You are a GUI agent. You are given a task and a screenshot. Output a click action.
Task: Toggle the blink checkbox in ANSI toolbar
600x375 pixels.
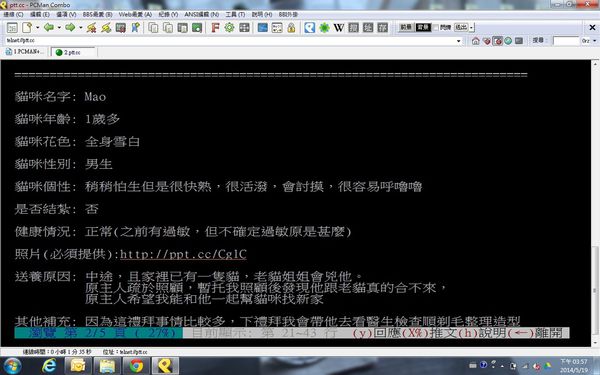pos(436,28)
